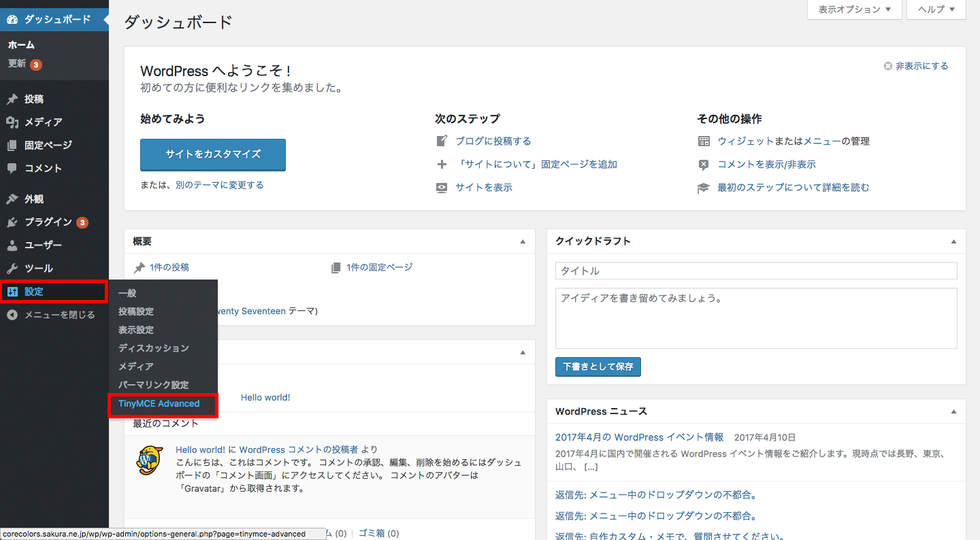Click the collapse arrow icon beside メニューを閉じる

[x=12, y=315]
